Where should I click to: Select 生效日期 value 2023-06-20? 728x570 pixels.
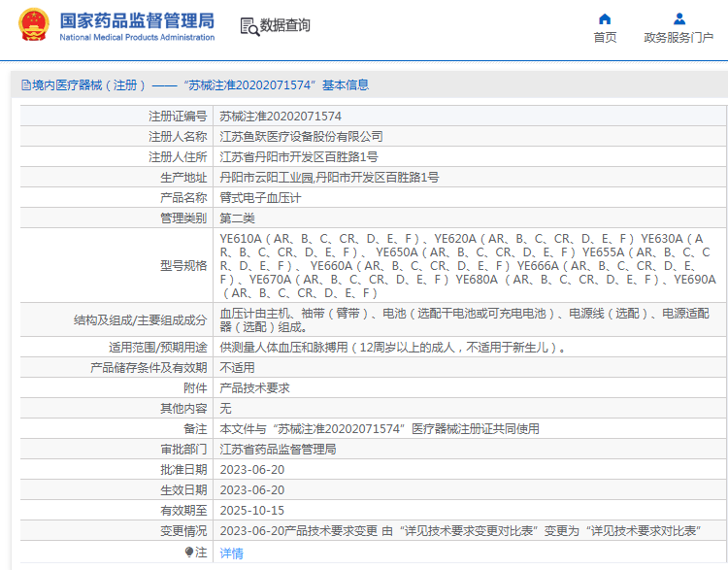(252, 490)
